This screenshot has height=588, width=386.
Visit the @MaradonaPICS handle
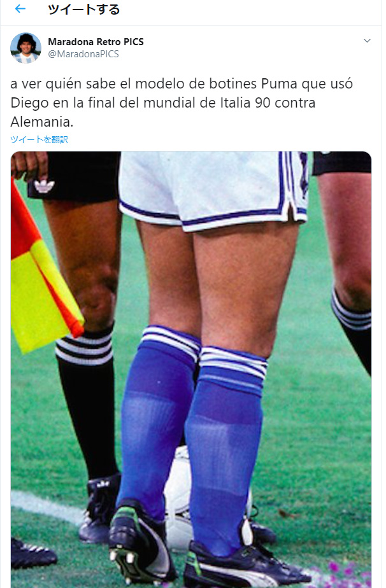[x=83, y=54]
